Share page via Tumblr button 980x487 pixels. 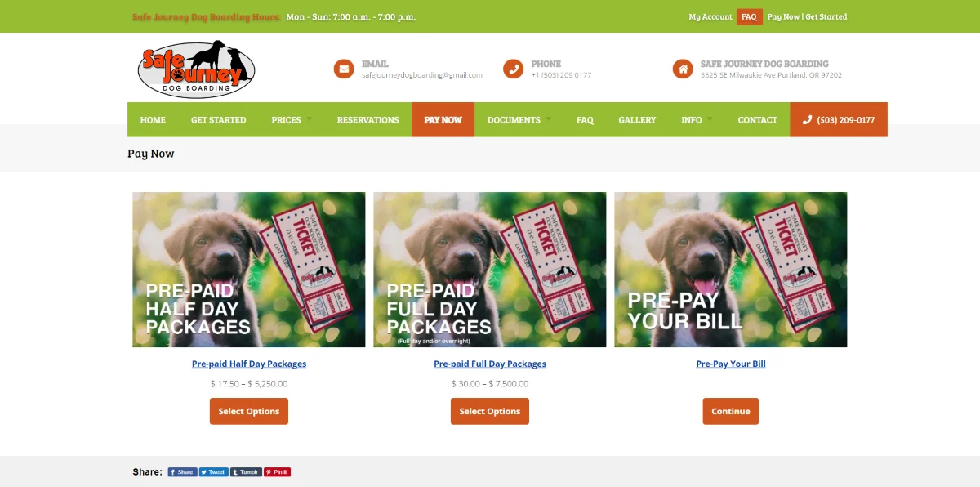tap(247, 472)
